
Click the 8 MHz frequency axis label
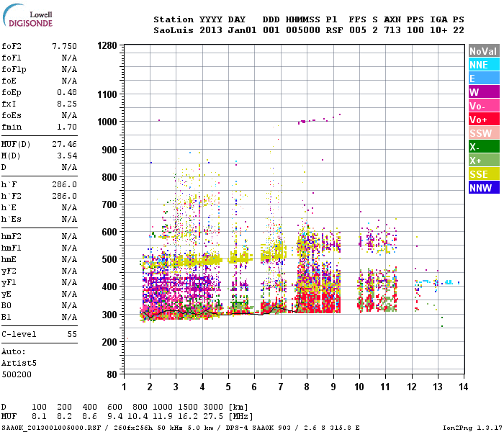(307, 387)
